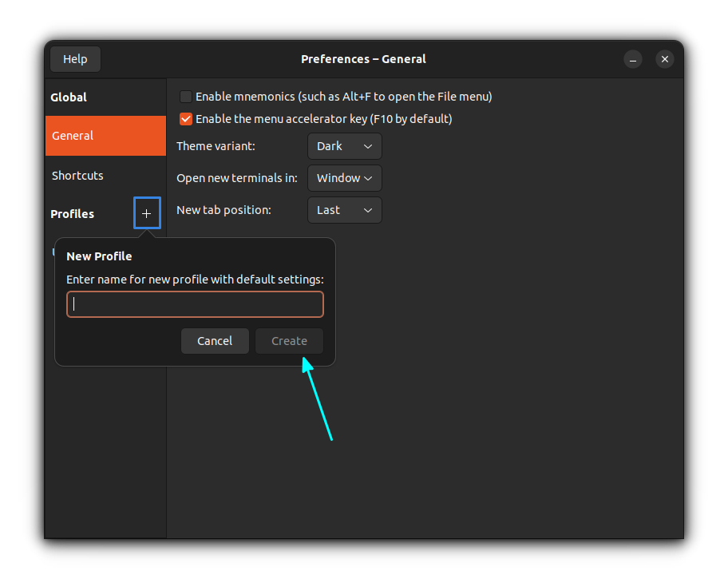Viewport: 728px width, 587px height.
Task: Minimize the Preferences window
Action: [633, 59]
